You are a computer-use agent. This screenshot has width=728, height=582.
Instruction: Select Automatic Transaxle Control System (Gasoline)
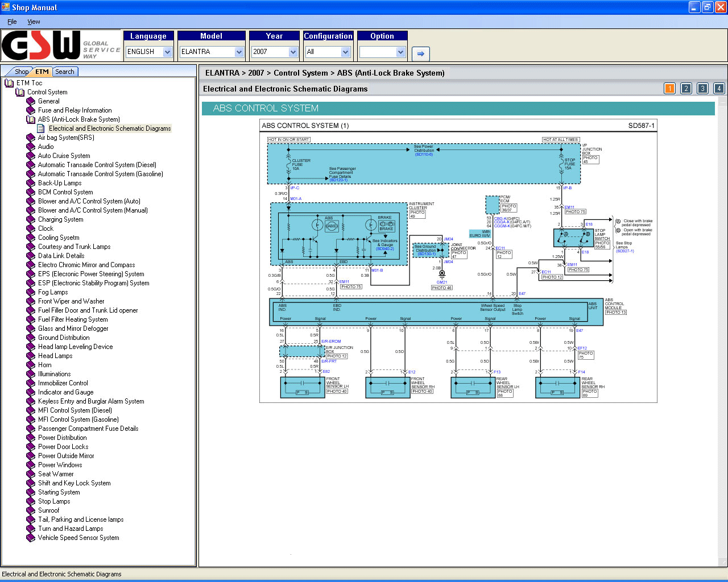point(101,174)
